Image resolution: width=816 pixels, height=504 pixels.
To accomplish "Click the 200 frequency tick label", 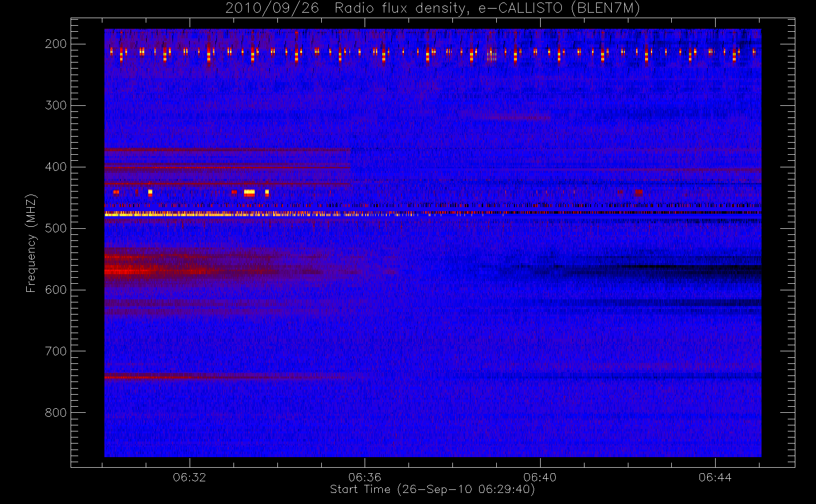I will tap(56, 44).
